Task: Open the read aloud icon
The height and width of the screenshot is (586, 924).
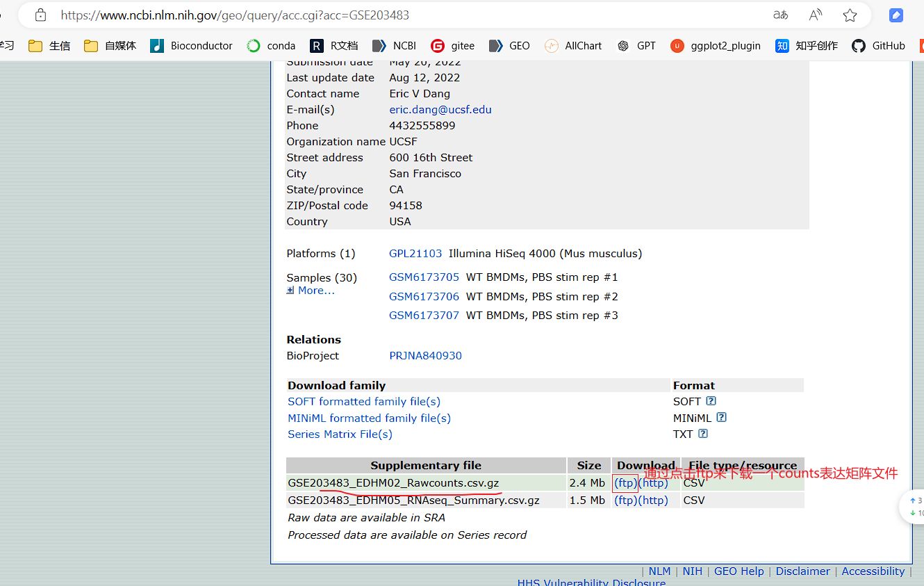Action: coord(816,15)
